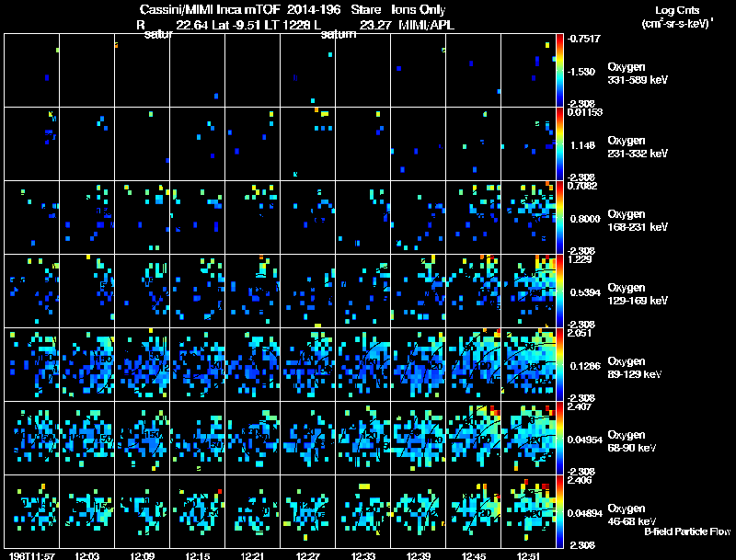The image size is (736, 560).
Task: Click the color bar for Oxygen 231-332 keV
Action: pos(559,143)
